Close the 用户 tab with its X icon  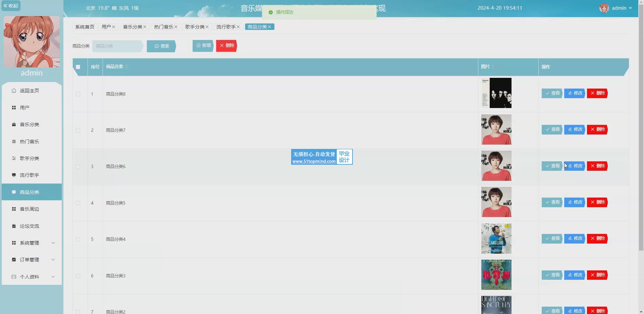point(114,27)
